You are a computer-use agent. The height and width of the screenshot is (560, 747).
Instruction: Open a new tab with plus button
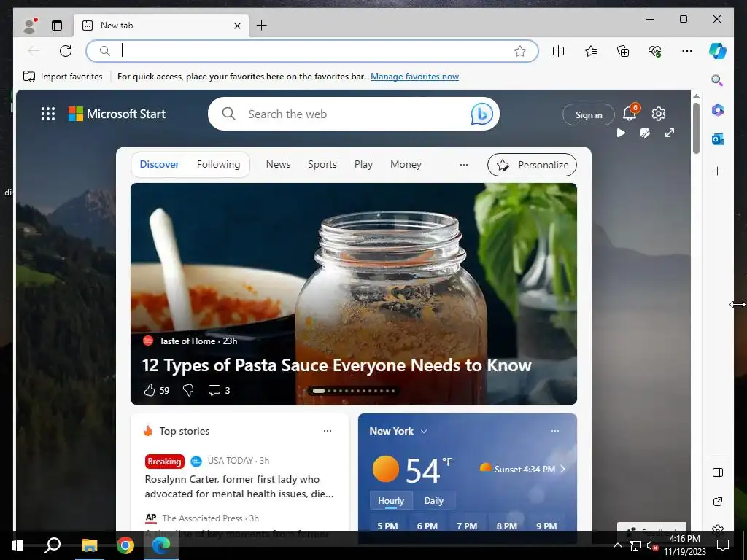coord(262,26)
